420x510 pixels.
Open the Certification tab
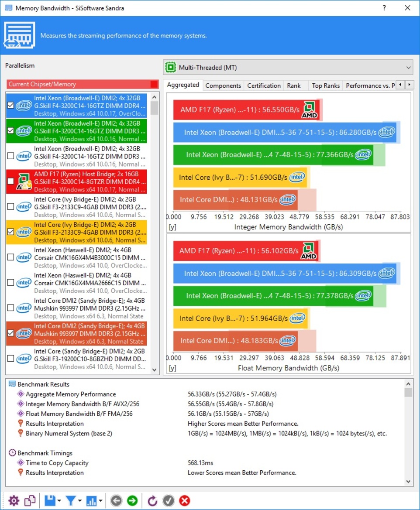pos(264,86)
